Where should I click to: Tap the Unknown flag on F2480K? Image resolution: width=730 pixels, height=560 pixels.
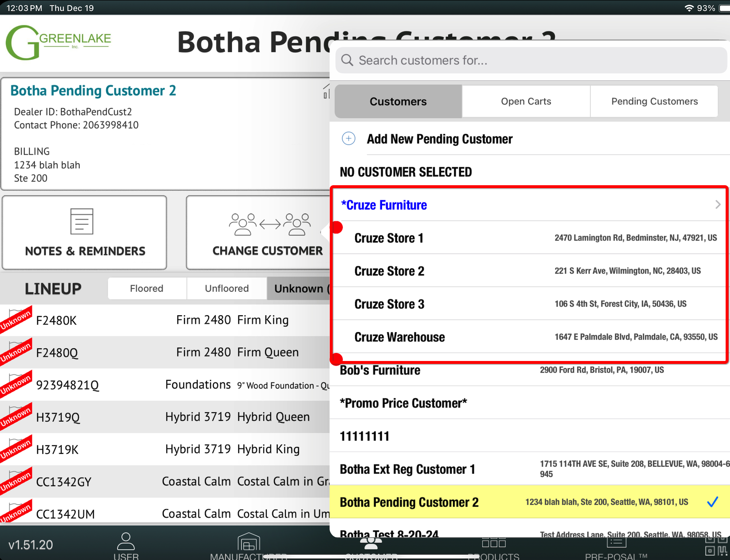click(x=15, y=319)
